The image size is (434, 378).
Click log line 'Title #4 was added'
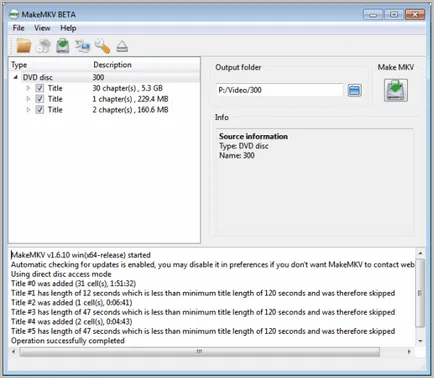[71, 322]
